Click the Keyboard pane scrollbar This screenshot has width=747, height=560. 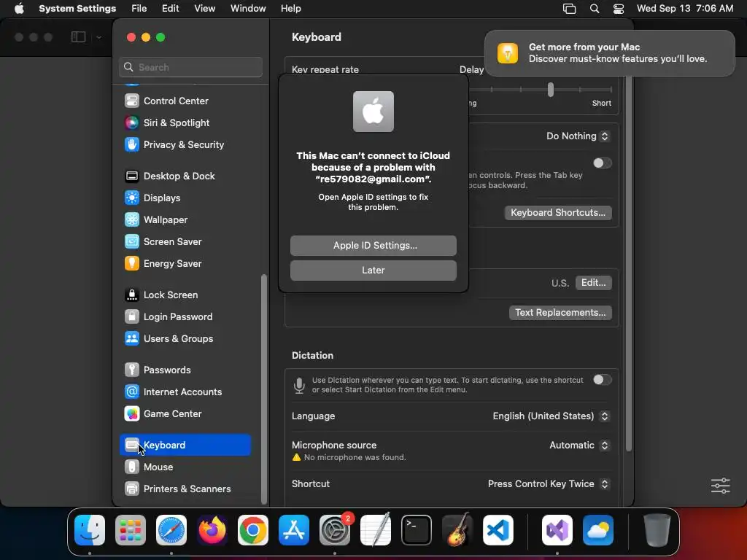coord(629,262)
